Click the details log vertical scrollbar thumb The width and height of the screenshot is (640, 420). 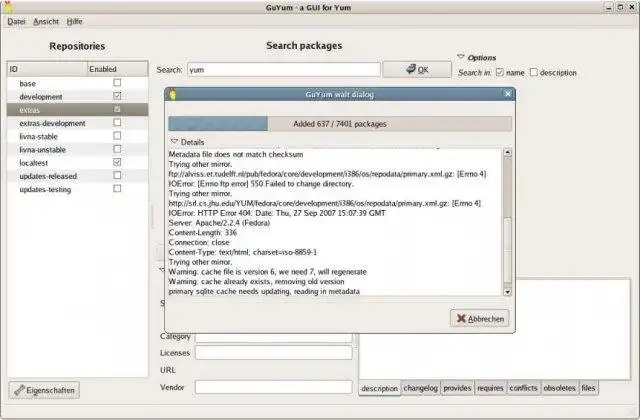[x=507, y=250]
